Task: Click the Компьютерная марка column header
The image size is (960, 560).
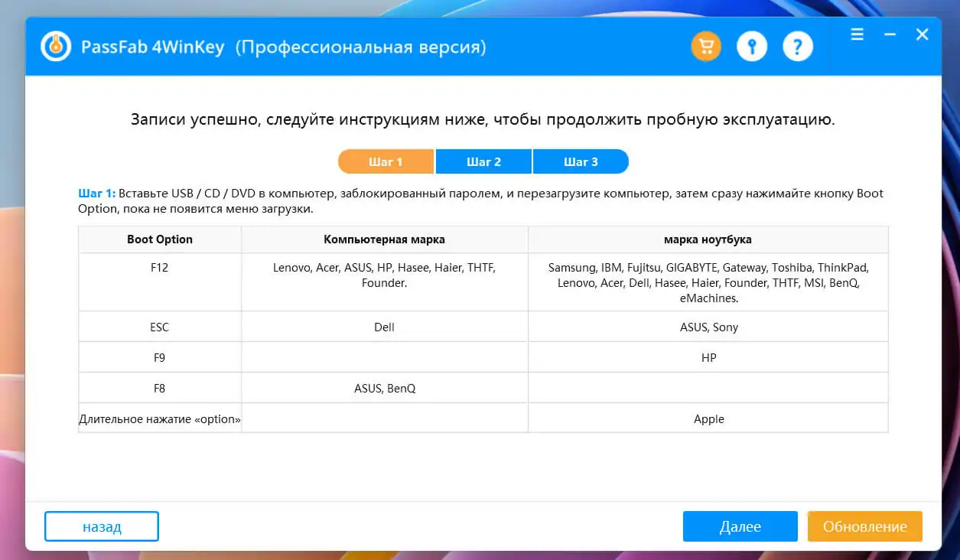Action: click(x=385, y=239)
